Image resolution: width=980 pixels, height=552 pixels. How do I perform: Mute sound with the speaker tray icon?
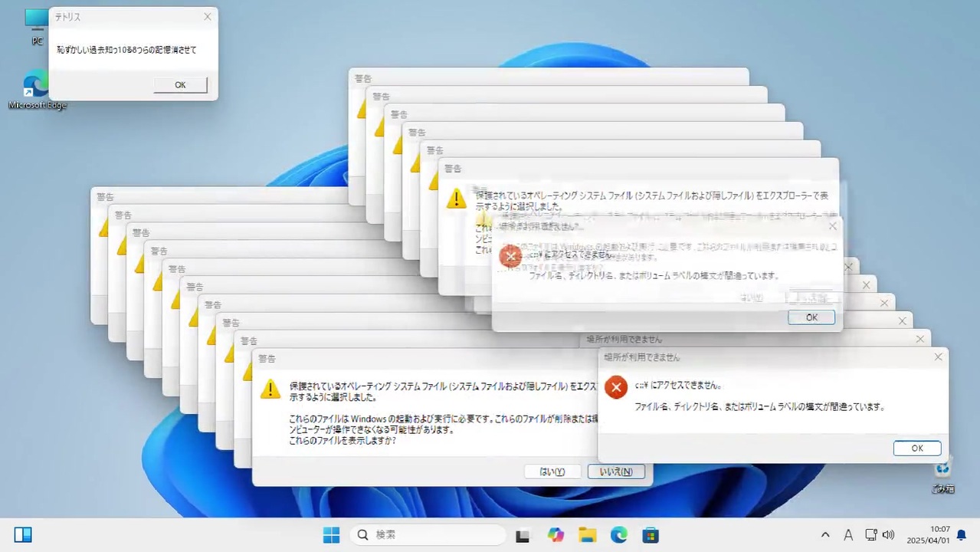pyautogui.click(x=888, y=534)
